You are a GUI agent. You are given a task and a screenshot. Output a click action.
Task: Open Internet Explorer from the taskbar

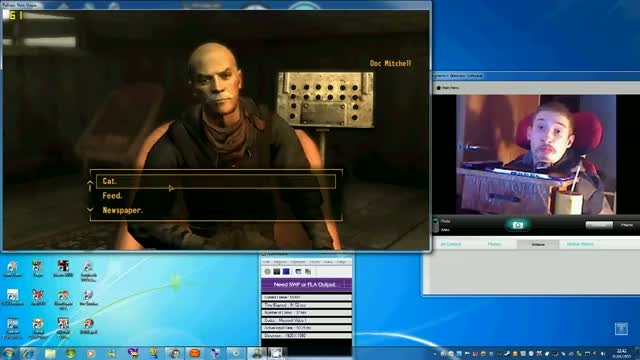[28, 353]
